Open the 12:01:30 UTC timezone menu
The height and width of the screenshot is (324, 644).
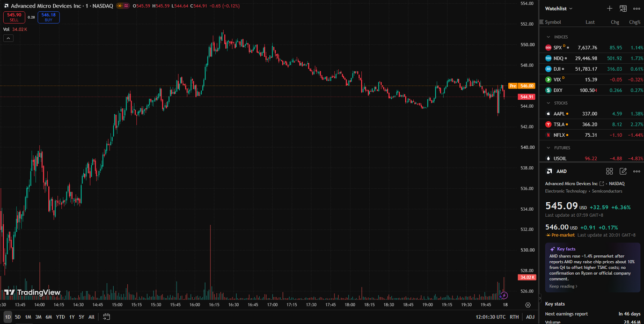pos(491,316)
